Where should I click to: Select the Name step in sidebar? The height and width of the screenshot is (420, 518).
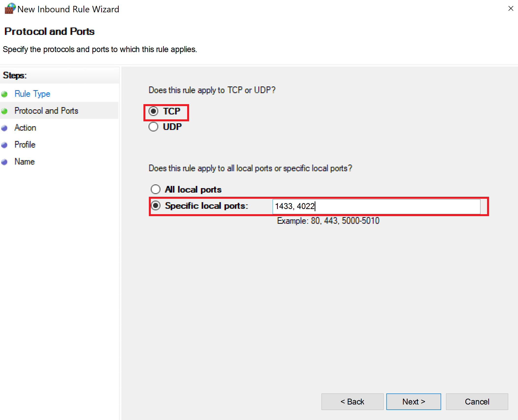[x=25, y=162]
